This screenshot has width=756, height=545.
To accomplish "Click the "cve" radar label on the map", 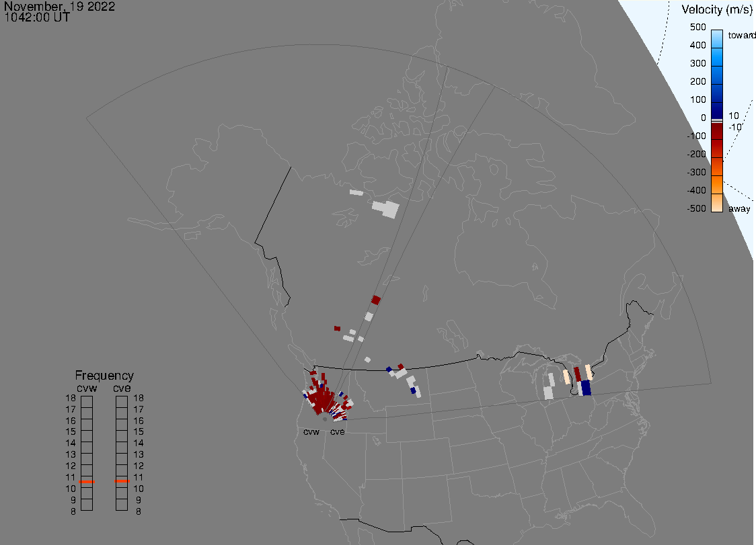I will 338,431.
